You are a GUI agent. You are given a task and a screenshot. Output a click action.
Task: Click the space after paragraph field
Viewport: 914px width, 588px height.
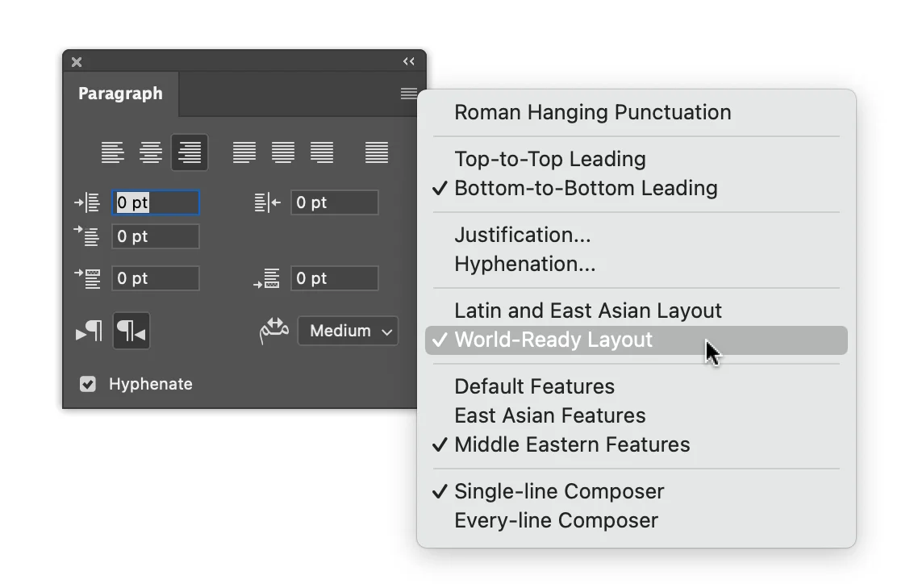335,278
